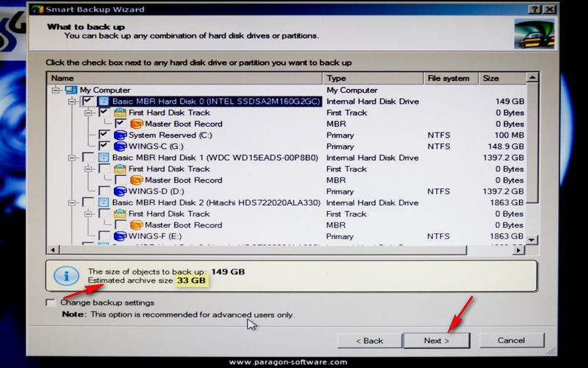Collapse First Hard Disk Track under Disk 1
This screenshot has width=588, height=368.
[88, 169]
